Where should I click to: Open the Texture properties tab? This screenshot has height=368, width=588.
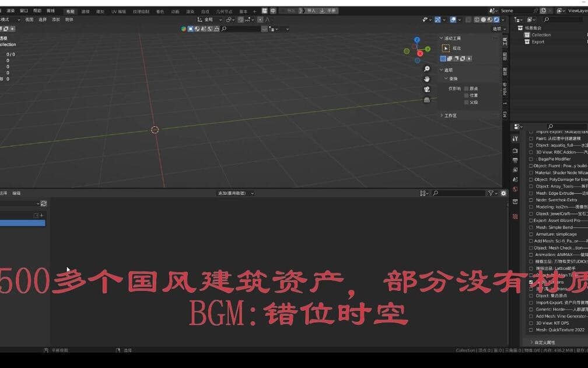(515, 217)
